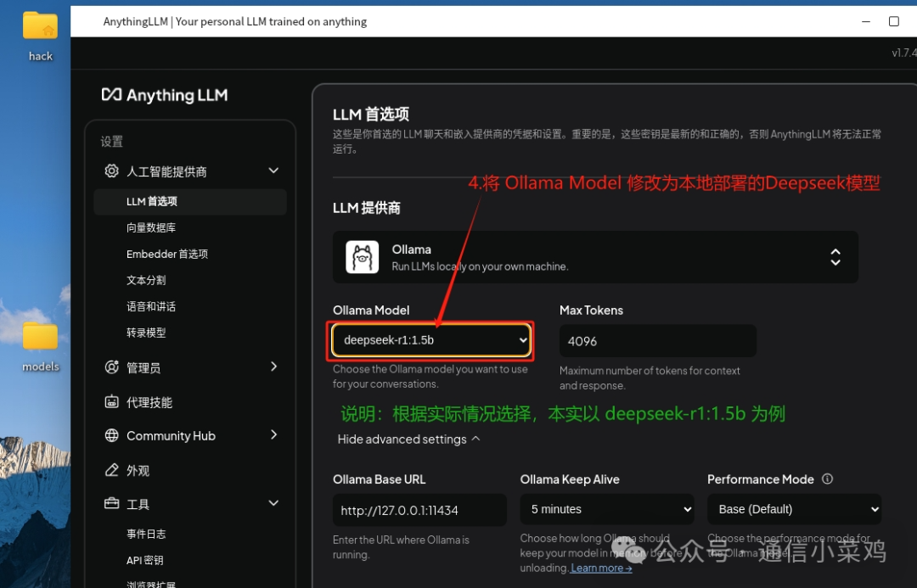Open the Ollama Keep Alive dropdown
This screenshot has height=588, width=917.
[606, 509]
